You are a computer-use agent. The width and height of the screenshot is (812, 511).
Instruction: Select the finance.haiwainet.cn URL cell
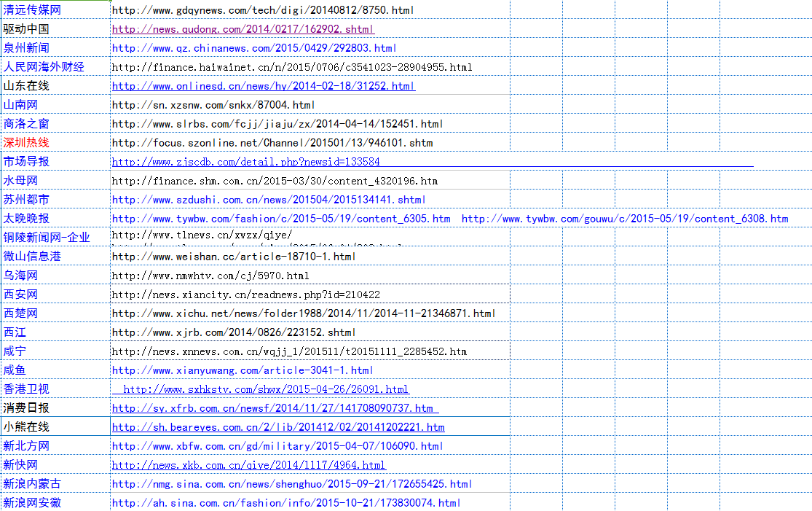coord(310,67)
